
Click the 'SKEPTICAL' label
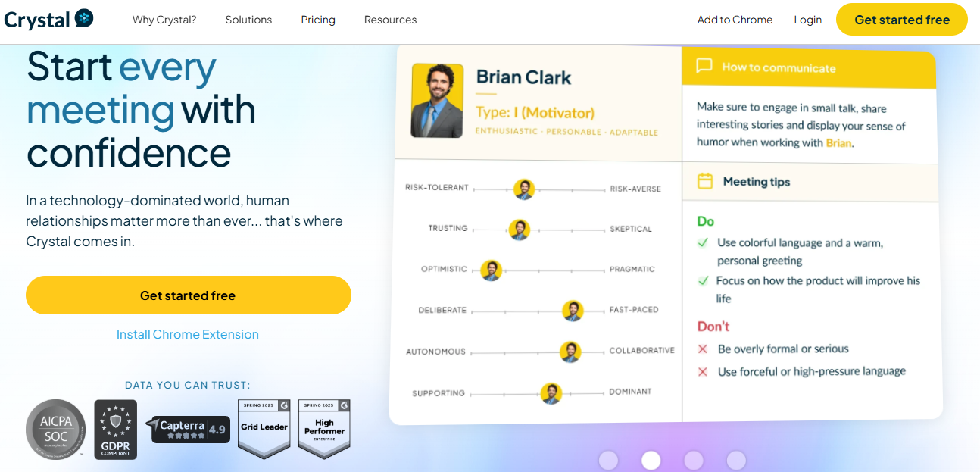pos(631,229)
